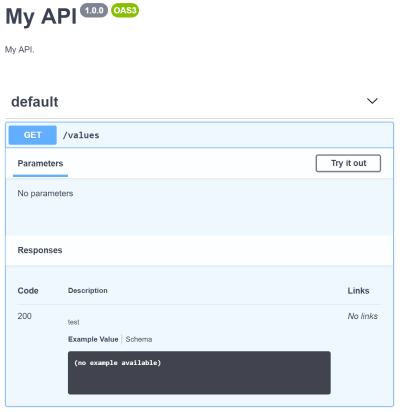The image size is (400, 412).
Task: Select the Example Value tab
Action: point(93,339)
